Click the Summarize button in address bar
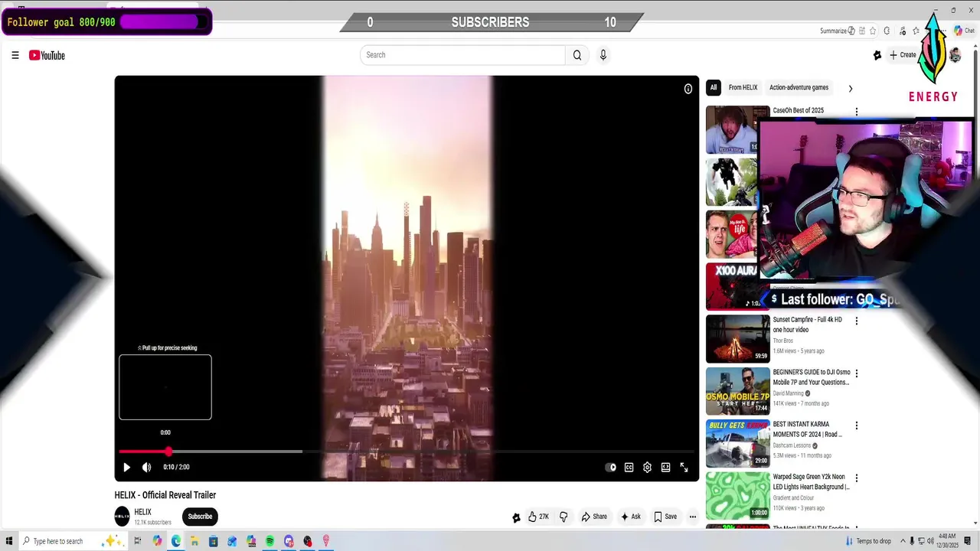The height and width of the screenshot is (551, 980). tap(838, 31)
